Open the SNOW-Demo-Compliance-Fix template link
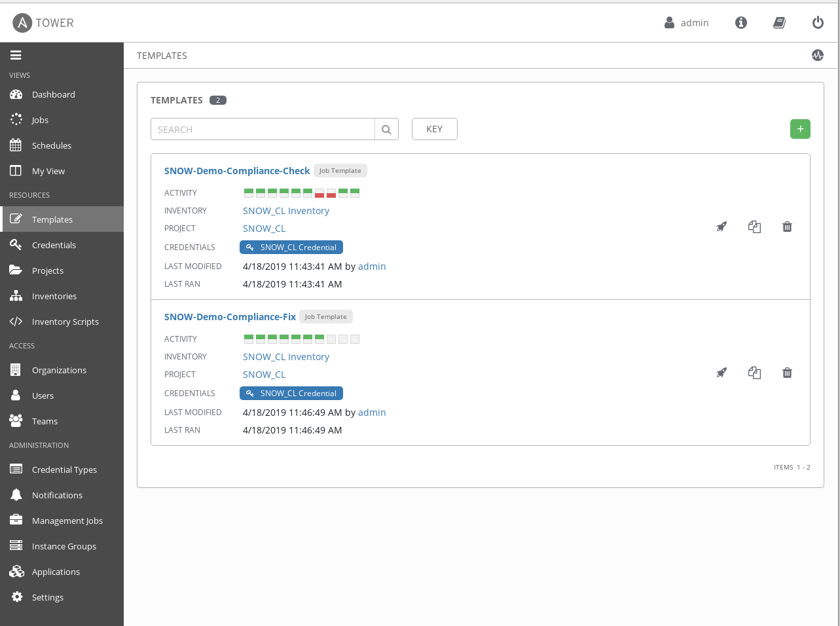This screenshot has width=840, height=626. coord(230,317)
